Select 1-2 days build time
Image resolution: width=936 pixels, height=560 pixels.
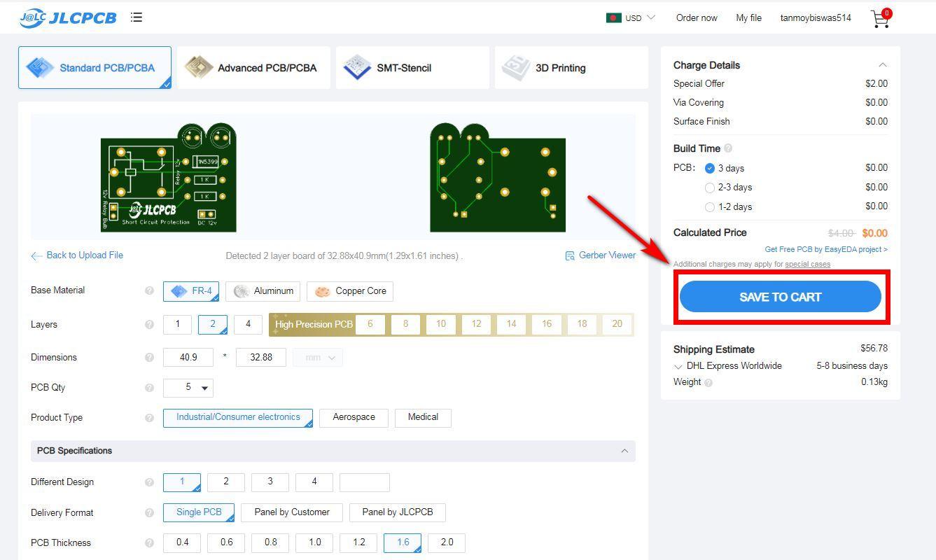pyautogui.click(x=710, y=207)
